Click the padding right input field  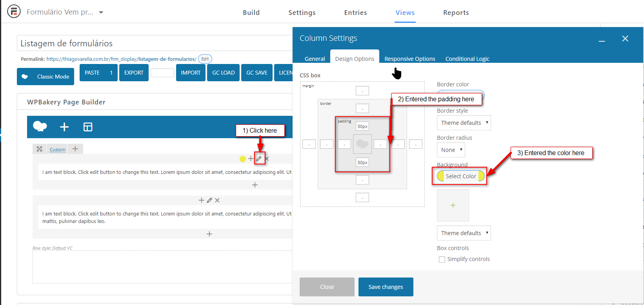pos(380,144)
